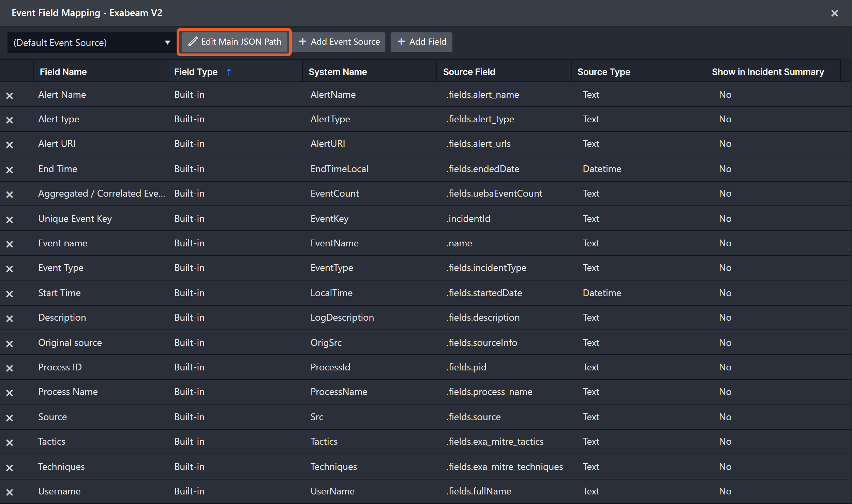
Task: Remove the Tactics field row
Action: [10, 442]
